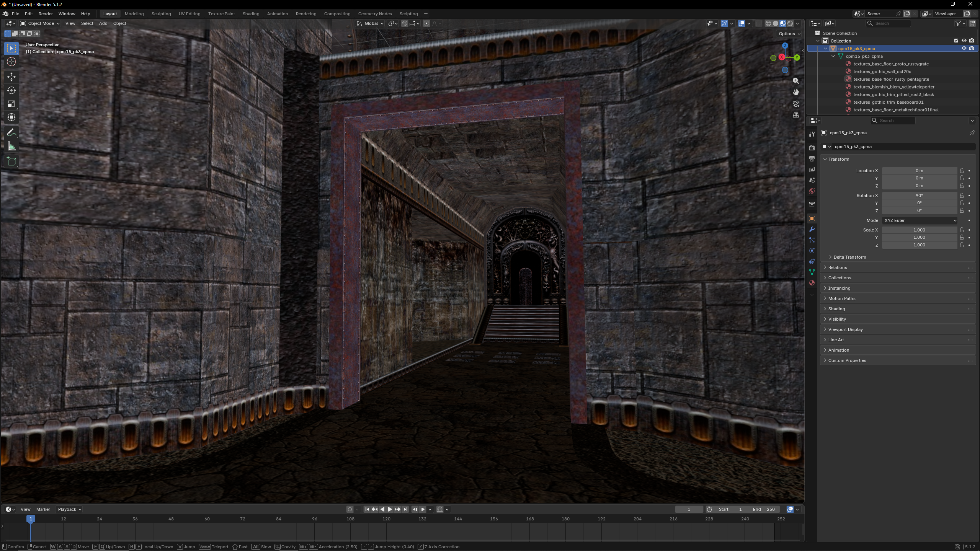
Task: Click the current frame playhead marker
Action: [x=31, y=519]
